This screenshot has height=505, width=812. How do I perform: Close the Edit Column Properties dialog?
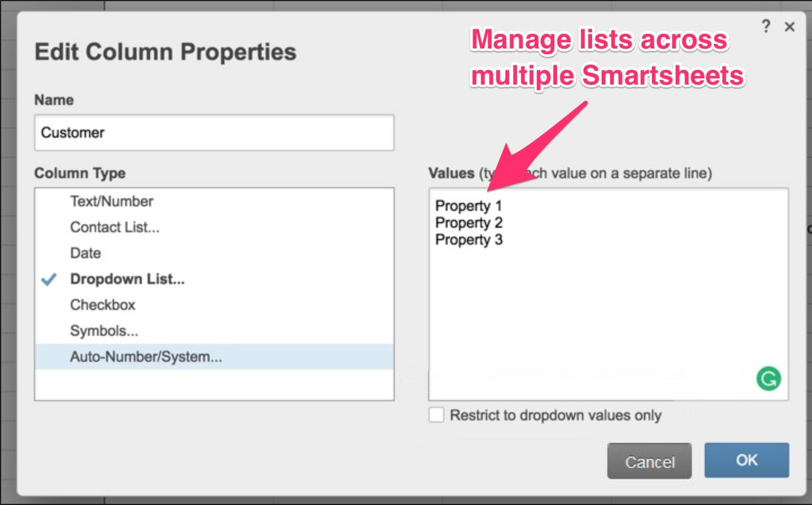789,26
